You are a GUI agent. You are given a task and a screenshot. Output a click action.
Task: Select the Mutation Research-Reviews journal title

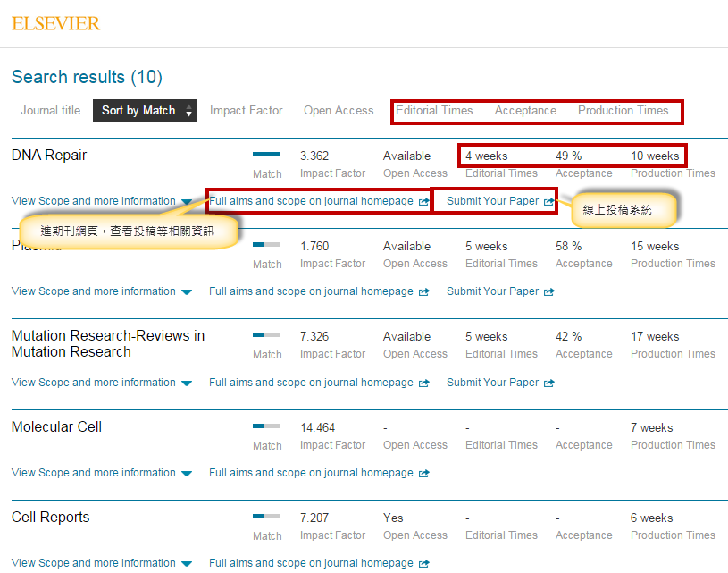coord(108,343)
